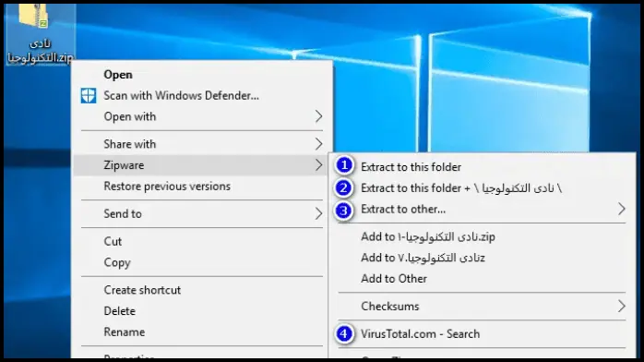Screen dimensions: 644x362
Task: Expand the Open with arrow
Action: (x=318, y=116)
